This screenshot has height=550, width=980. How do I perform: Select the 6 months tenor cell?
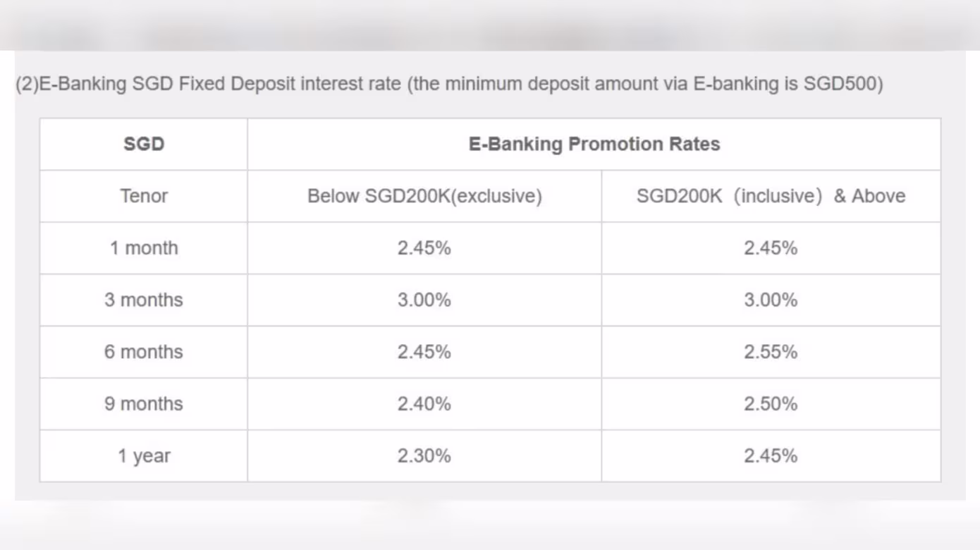point(144,352)
